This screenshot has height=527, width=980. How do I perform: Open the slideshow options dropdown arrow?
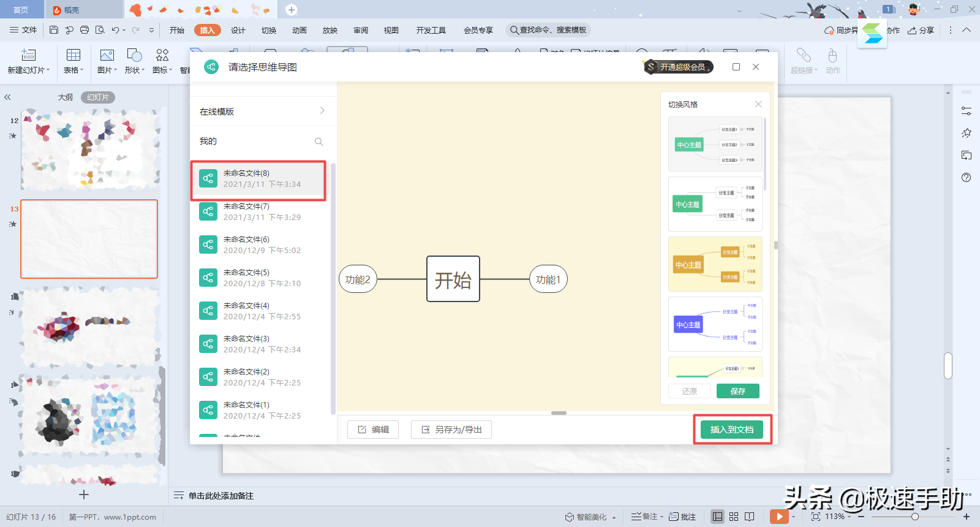[x=793, y=517]
